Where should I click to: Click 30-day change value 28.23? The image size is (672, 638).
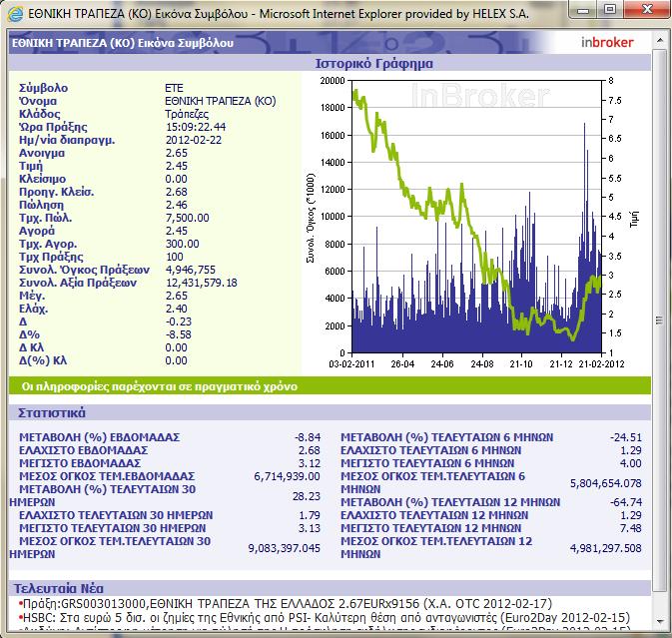(x=307, y=496)
